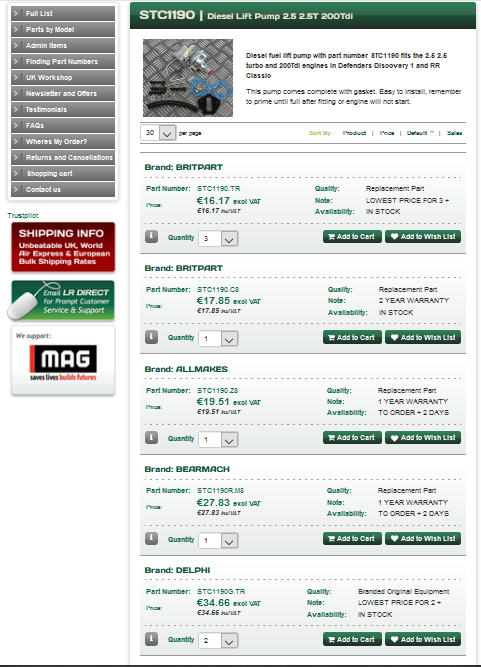Open Trustpilot link
This screenshot has width=481, height=667.
coord(23,216)
